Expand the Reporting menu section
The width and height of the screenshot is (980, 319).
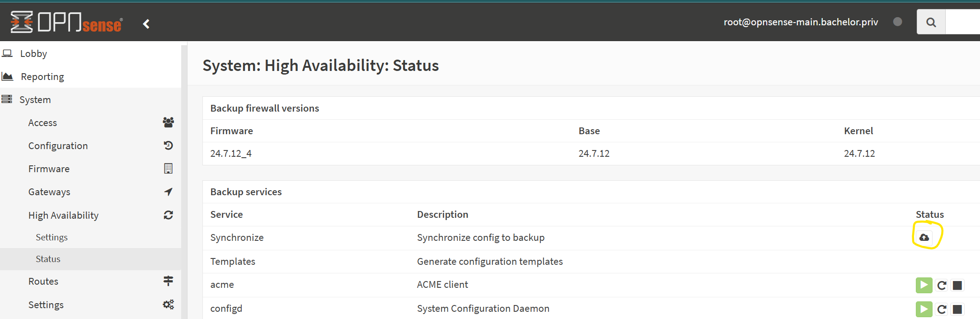pyautogui.click(x=42, y=77)
